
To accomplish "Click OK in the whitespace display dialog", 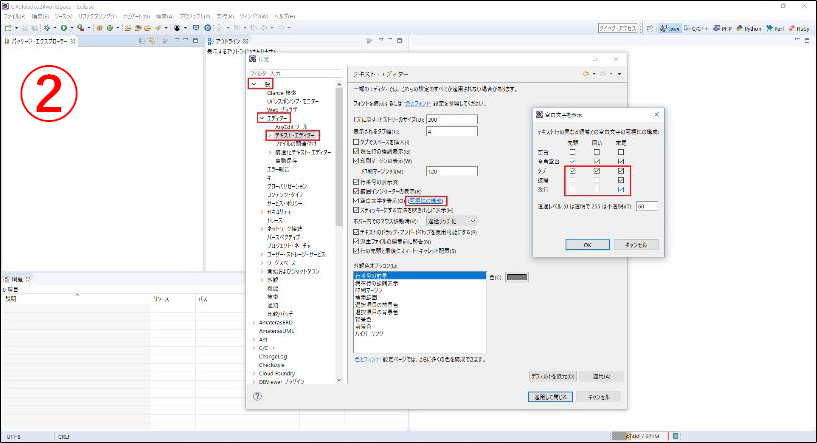I will point(586,243).
